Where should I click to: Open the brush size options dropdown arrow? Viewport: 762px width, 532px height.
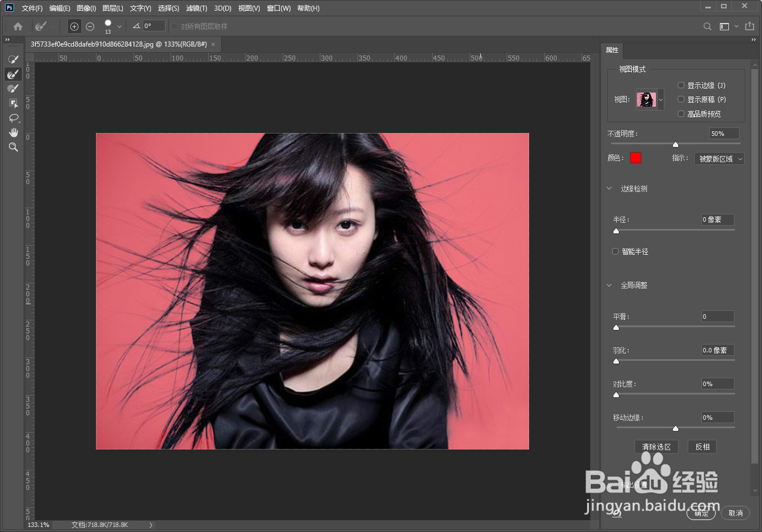click(120, 26)
